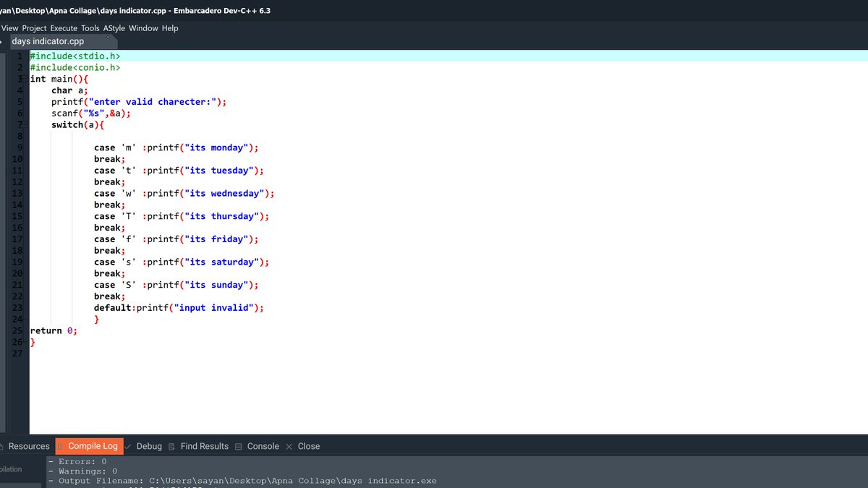Click the fold marker at line 24

point(24,319)
